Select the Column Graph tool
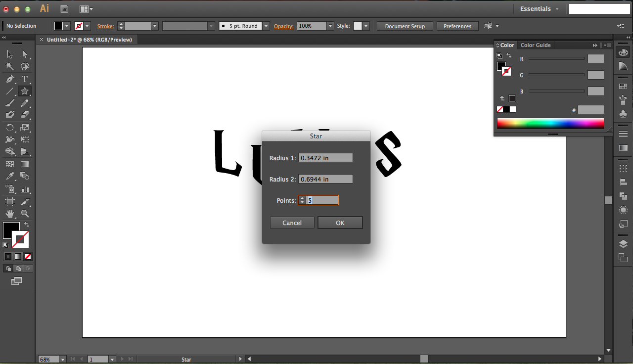Image resolution: width=633 pixels, height=364 pixels. 25,189
